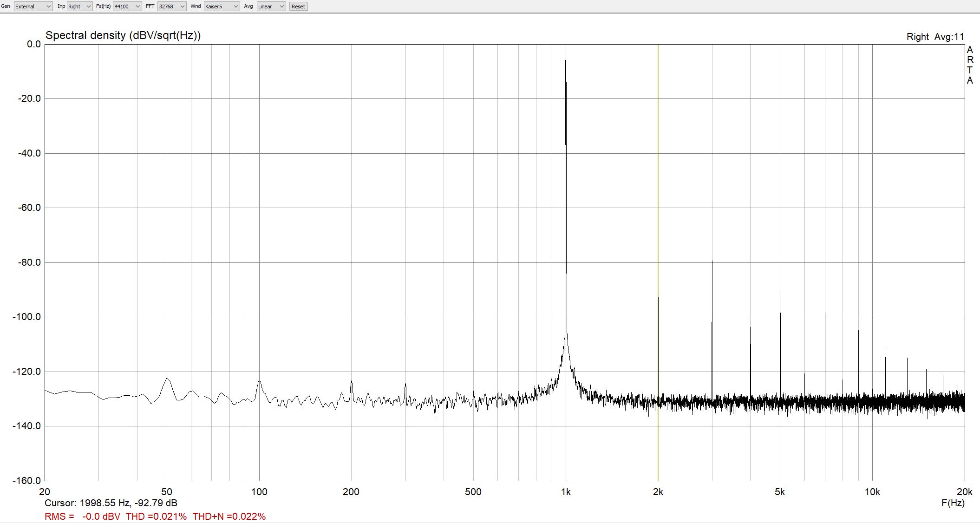Open the Fs(Hz) sample rate dropdown 44100
This screenshot has height=523, width=980.
[x=127, y=7]
